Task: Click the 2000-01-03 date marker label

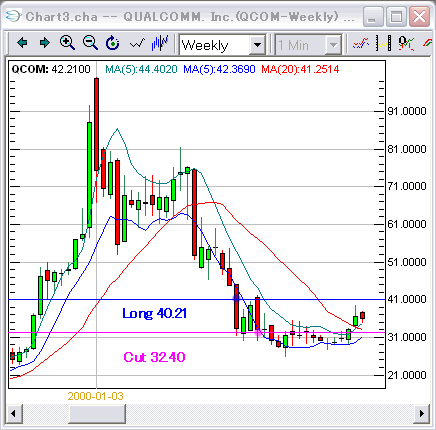Action: (96, 396)
